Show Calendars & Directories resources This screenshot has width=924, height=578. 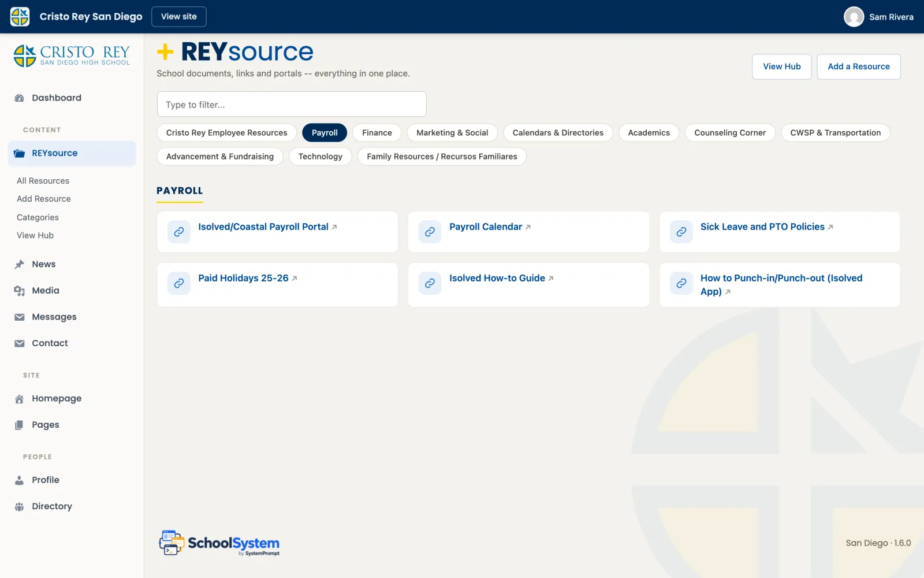pyautogui.click(x=558, y=133)
